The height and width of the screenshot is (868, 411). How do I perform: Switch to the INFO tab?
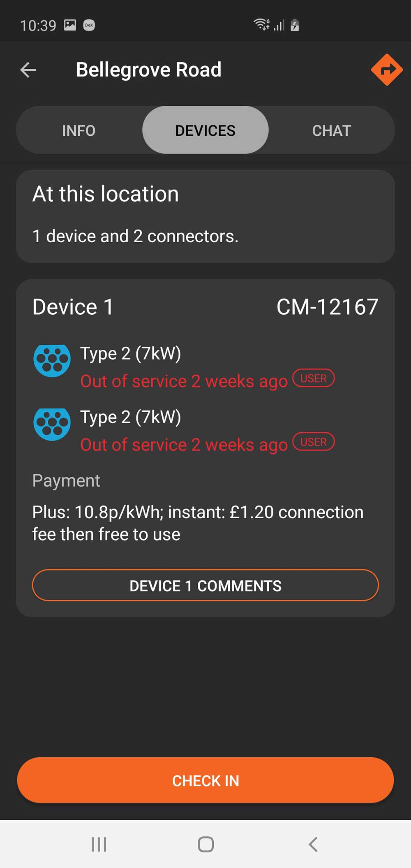click(79, 130)
